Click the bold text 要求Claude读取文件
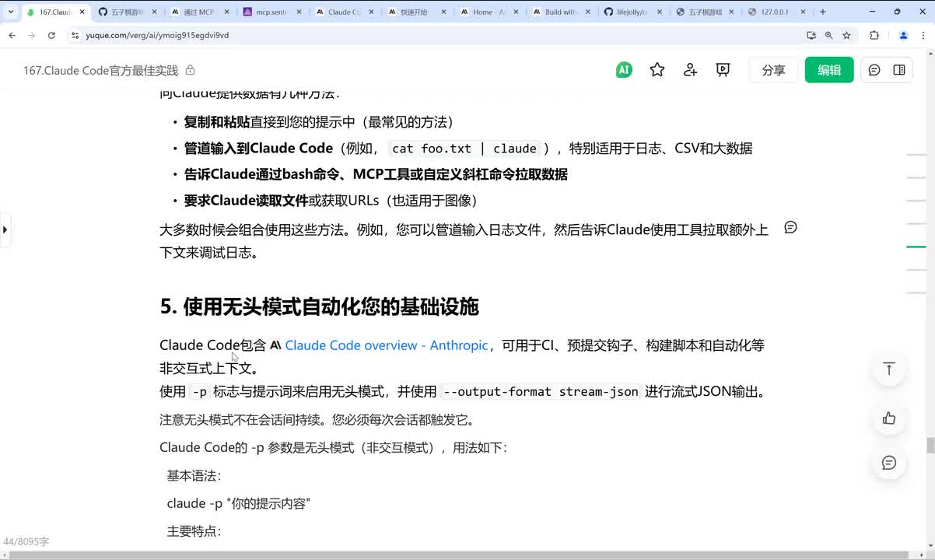Screen dimensions: 935x560 (246, 201)
